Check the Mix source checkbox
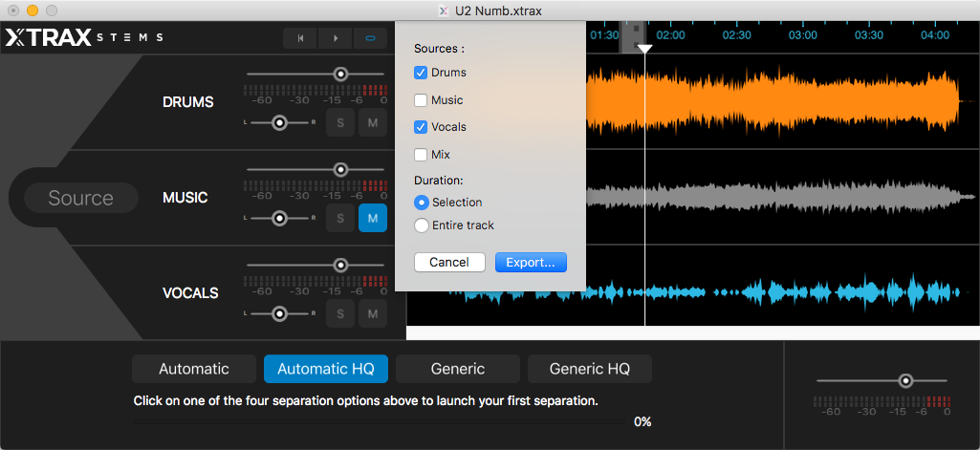This screenshot has height=450, width=980. click(421, 154)
